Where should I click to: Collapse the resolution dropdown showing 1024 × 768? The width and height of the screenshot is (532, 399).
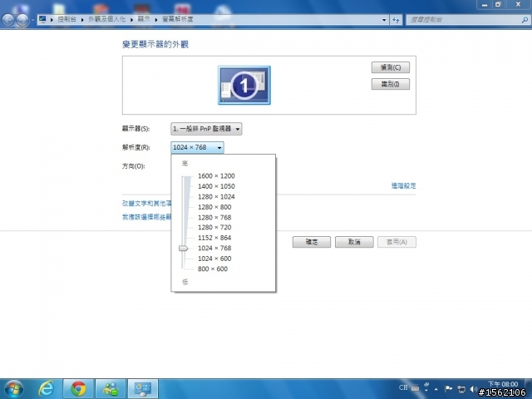pos(197,148)
